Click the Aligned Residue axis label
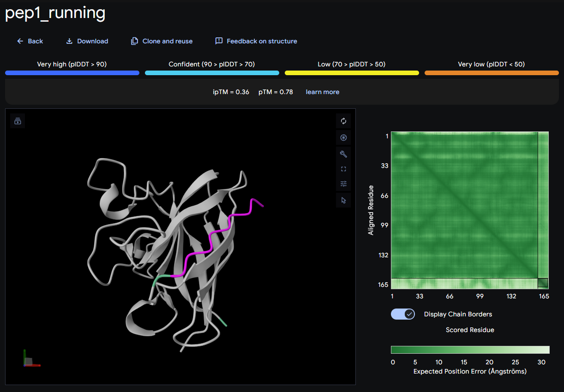Screen dimensions: 564x392 coord(371,210)
